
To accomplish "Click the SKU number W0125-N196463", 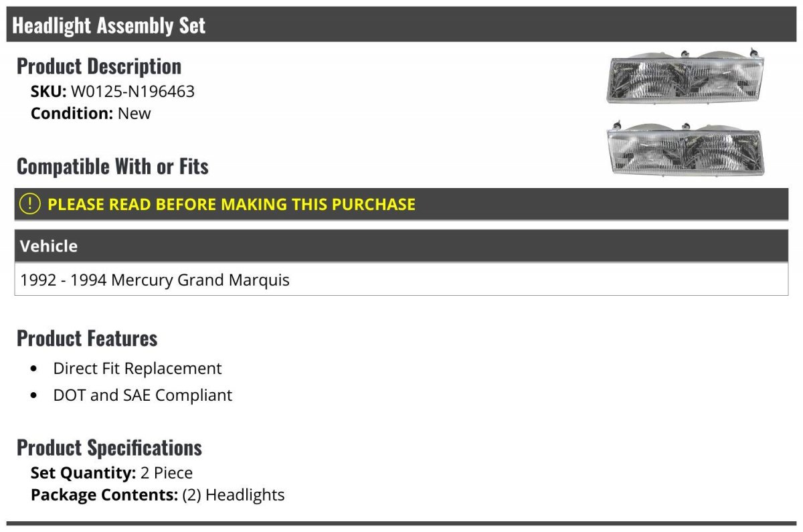I will pyautogui.click(x=132, y=92).
